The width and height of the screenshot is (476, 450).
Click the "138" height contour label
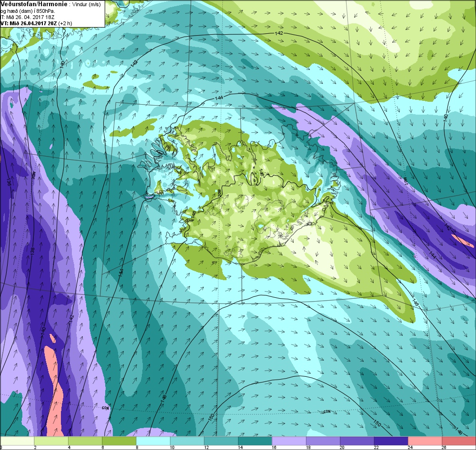point(33,251)
